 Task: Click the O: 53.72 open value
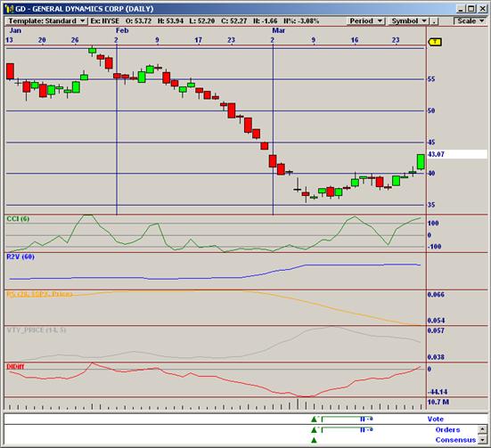[x=138, y=21]
